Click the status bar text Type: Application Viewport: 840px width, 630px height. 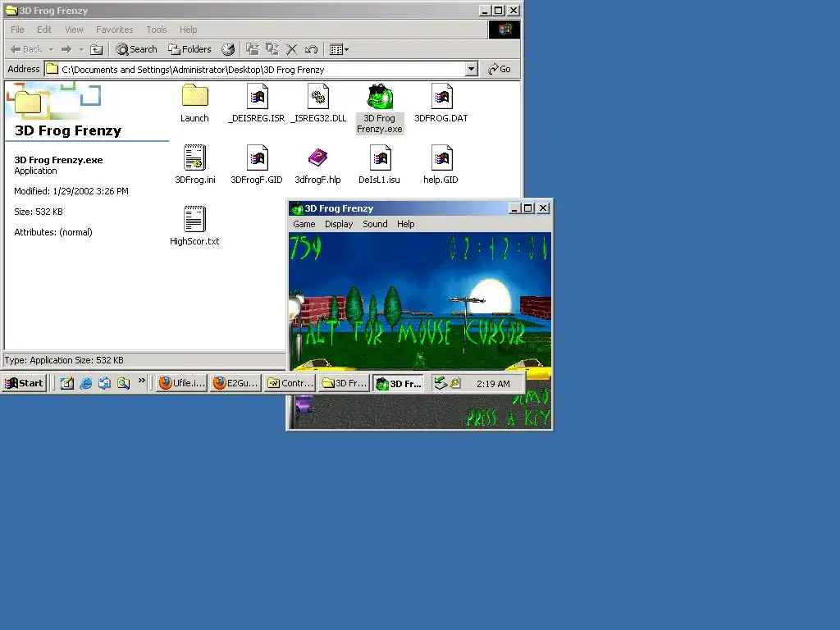64,360
